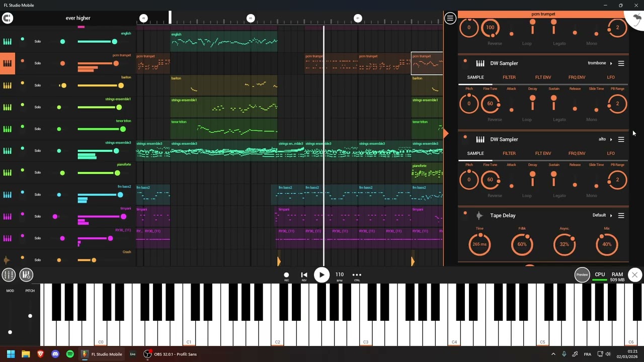The width and height of the screenshot is (644, 362).
Task: Close the keyboard panel with X
Action: pos(635,275)
